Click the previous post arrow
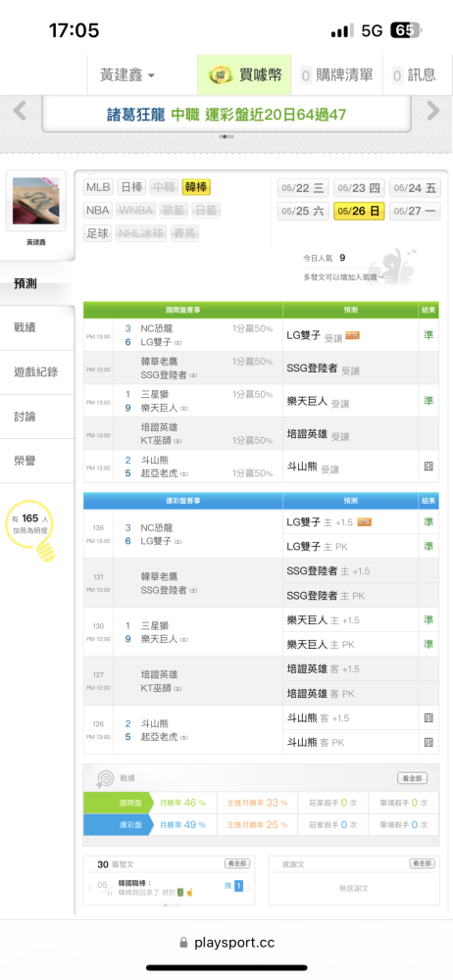 pyautogui.click(x=89, y=887)
